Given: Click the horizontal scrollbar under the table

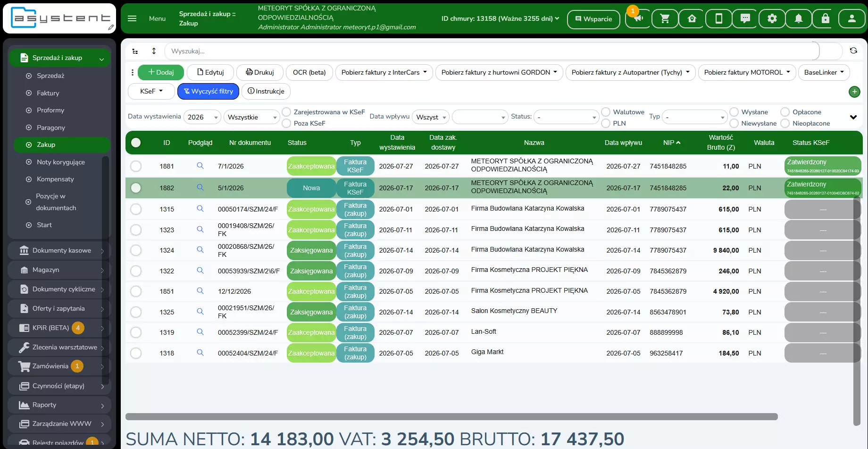Looking at the screenshot, I should pos(451,416).
